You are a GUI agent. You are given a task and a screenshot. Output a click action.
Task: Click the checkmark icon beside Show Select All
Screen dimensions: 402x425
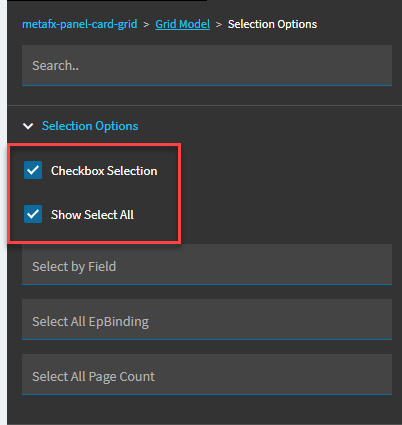point(33,214)
